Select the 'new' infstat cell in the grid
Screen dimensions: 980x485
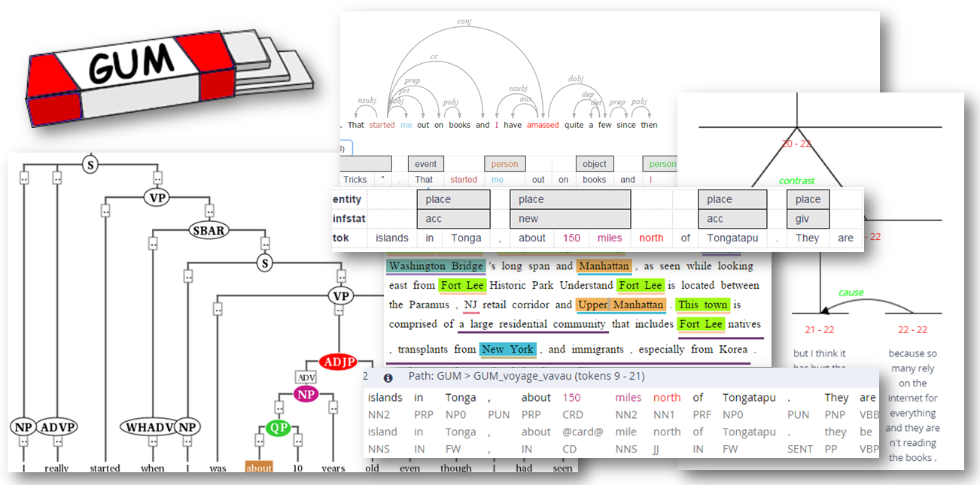(x=570, y=219)
